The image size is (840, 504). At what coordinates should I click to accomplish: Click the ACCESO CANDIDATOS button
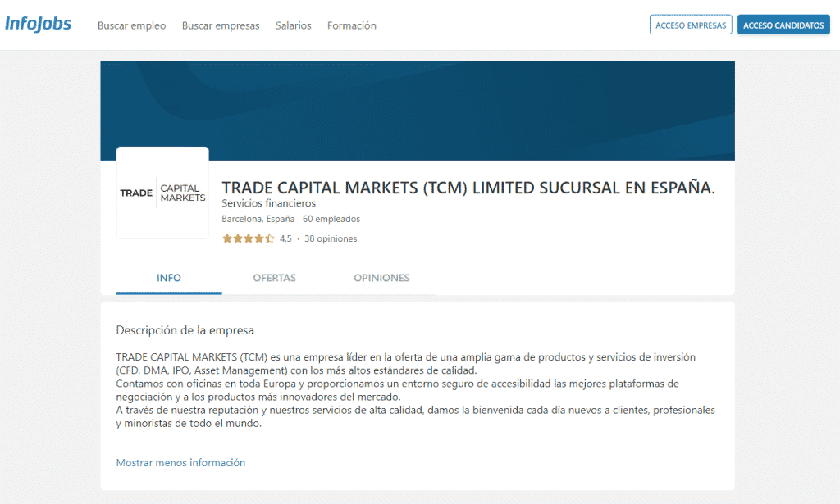click(x=783, y=25)
